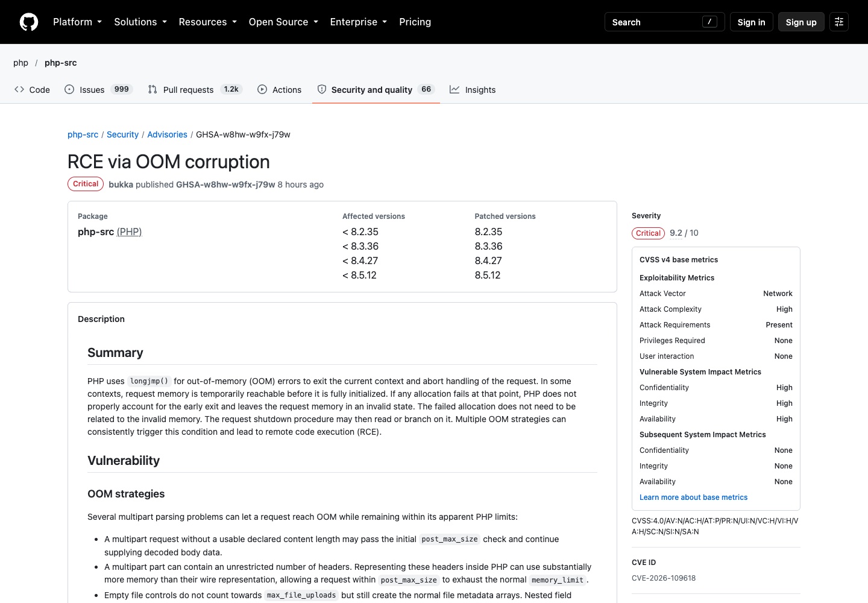
Task: Follow the php-src breadcrumb link above advisory title
Action: coord(83,134)
